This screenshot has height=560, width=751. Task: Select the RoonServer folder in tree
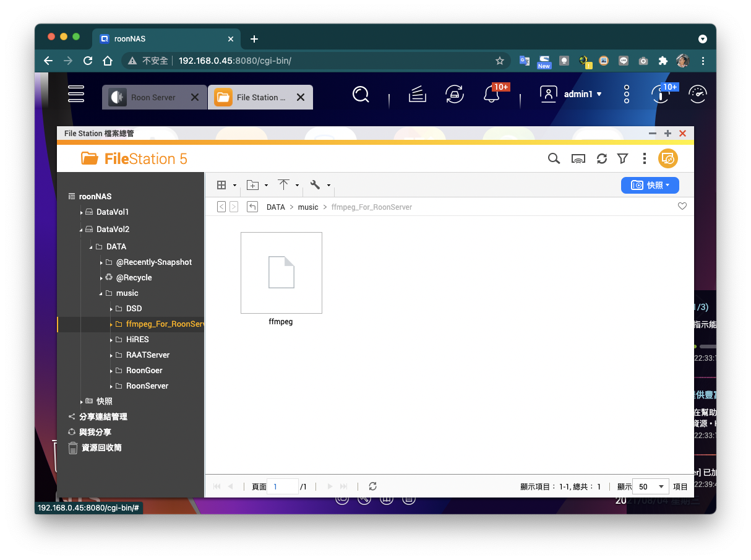point(147,386)
